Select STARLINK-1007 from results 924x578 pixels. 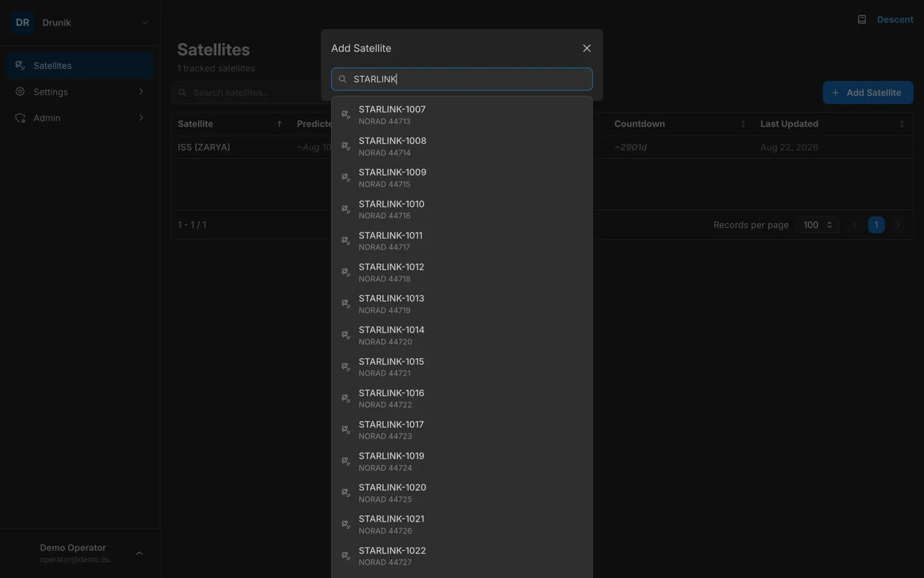tap(462, 115)
